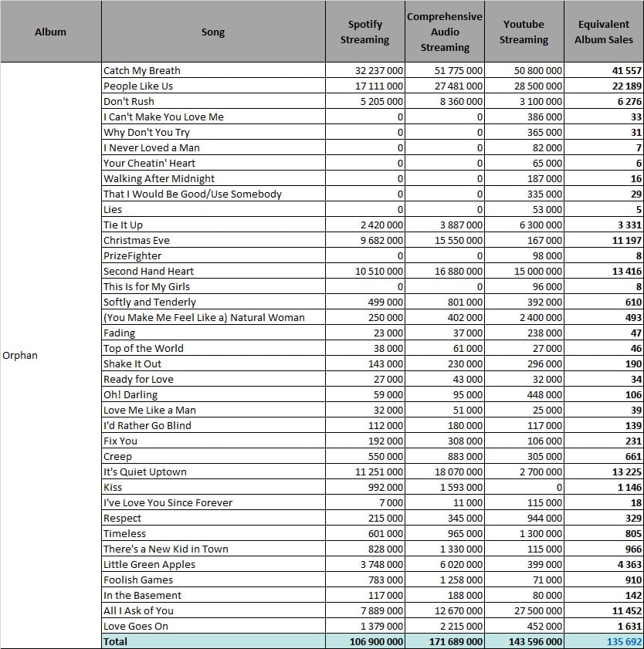Click audio streaming value 15 550 000
Image resolution: width=644 pixels, height=649 pixels.
(445, 241)
